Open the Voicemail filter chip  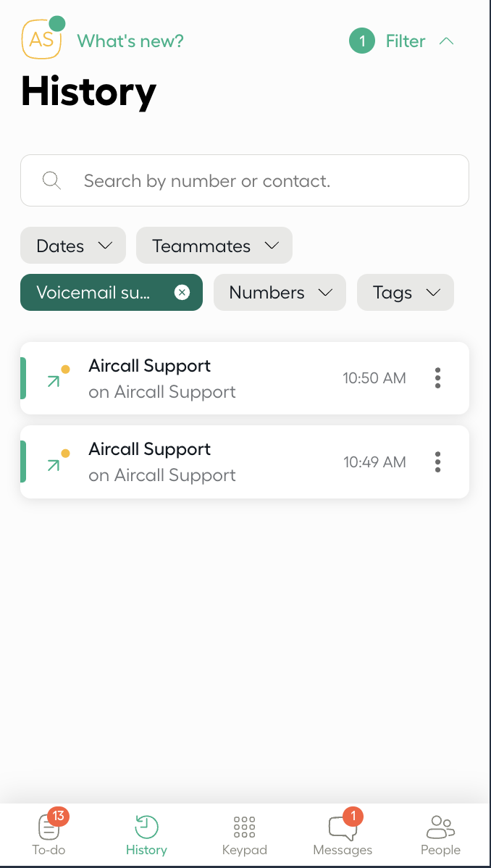[x=94, y=293]
